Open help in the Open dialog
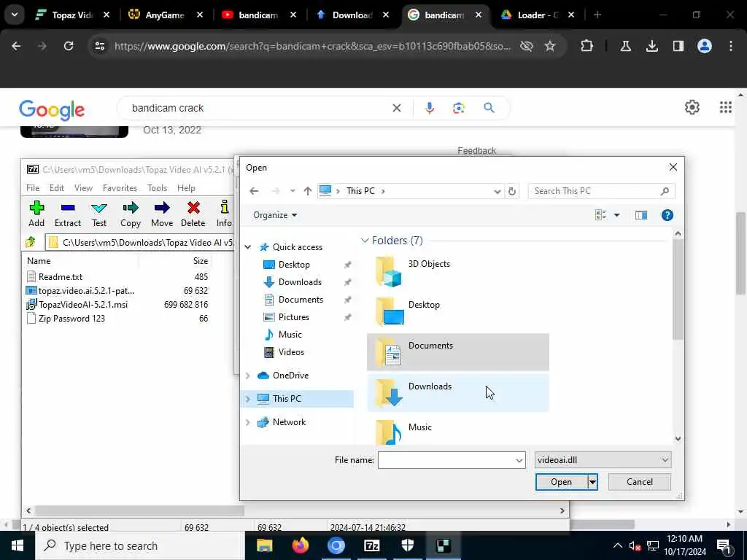The height and width of the screenshot is (560, 747). click(x=667, y=215)
